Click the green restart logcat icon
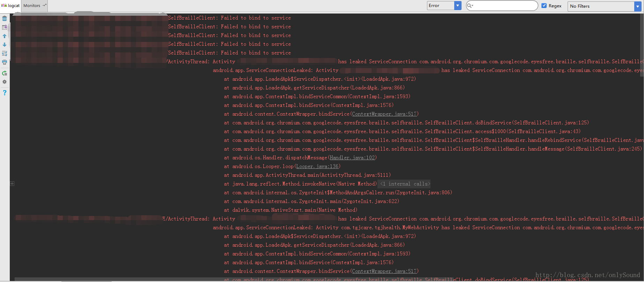Viewport: 644px width, 282px height. (5, 73)
